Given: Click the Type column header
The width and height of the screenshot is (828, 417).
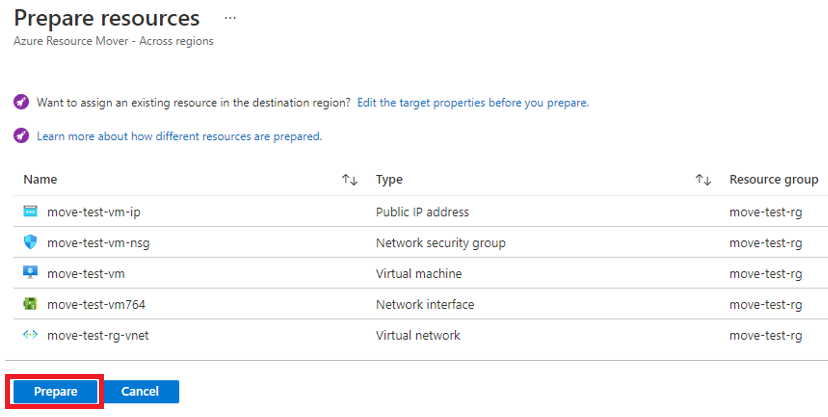Looking at the screenshot, I should [x=389, y=179].
